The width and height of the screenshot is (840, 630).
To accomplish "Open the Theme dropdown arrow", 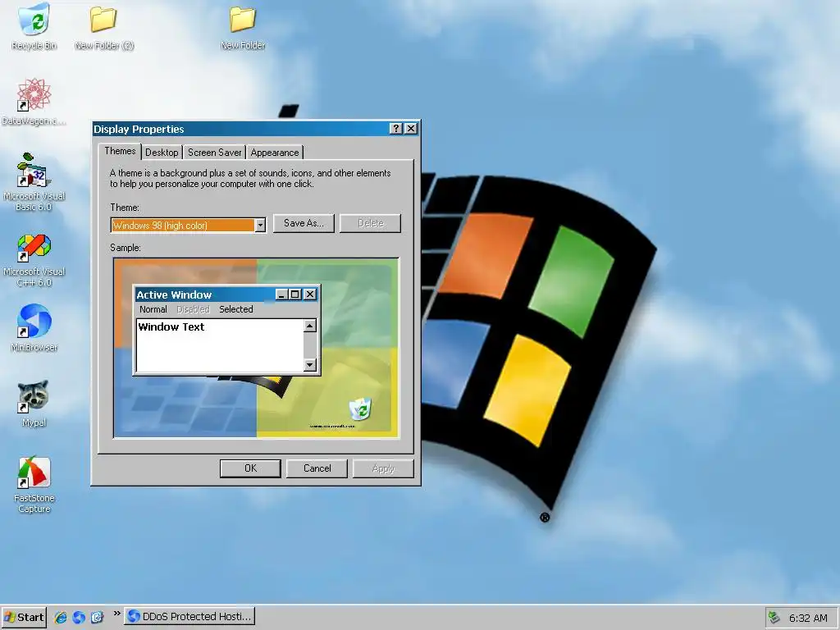I will (x=260, y=226).
